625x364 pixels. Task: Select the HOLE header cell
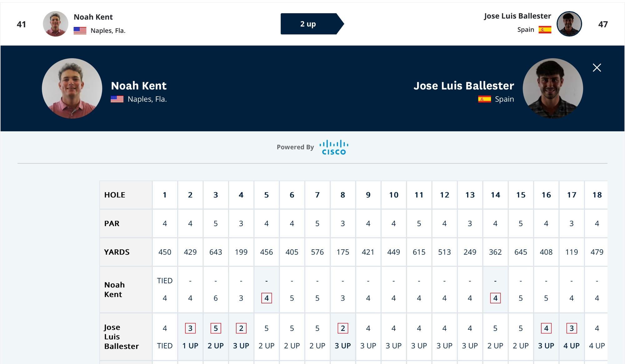pos(115,194)
